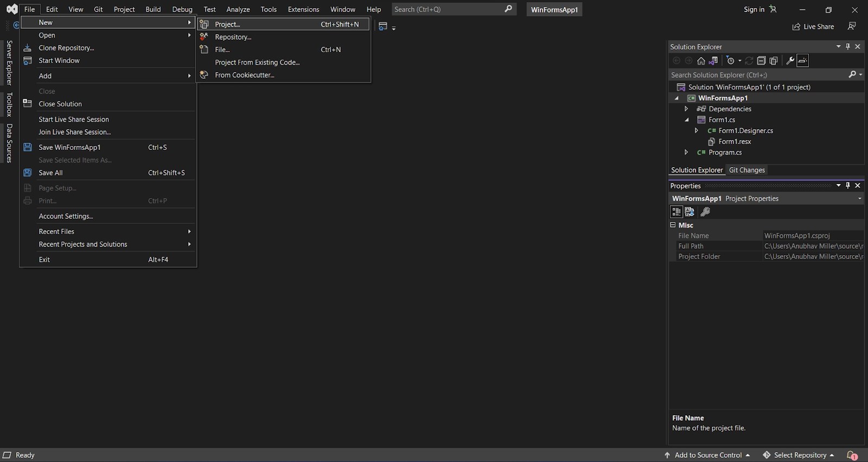The height and width of the screenshot is (462, 868).
Task: Open the Extensions menu
Action: [x=303, y=9]
